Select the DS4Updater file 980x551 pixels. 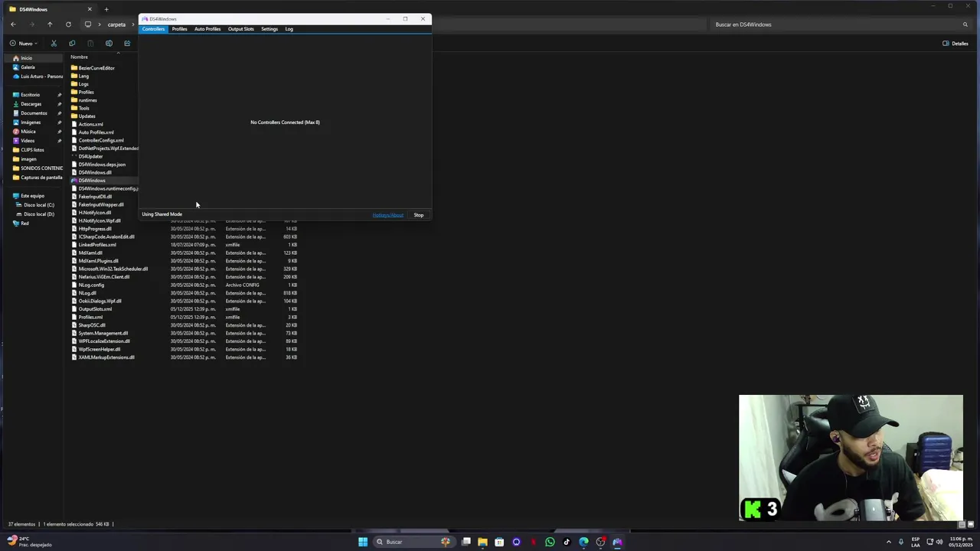coord(90,156)
